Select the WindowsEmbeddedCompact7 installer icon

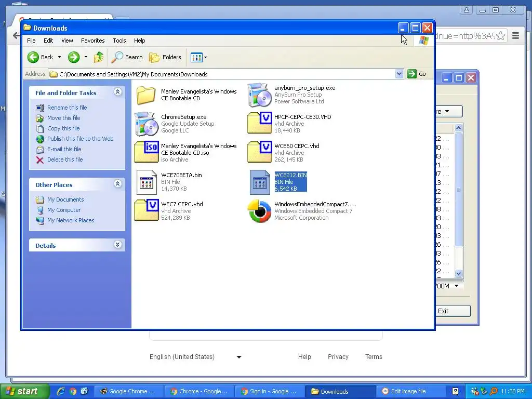pyautogui.click(x=260, y=211)
